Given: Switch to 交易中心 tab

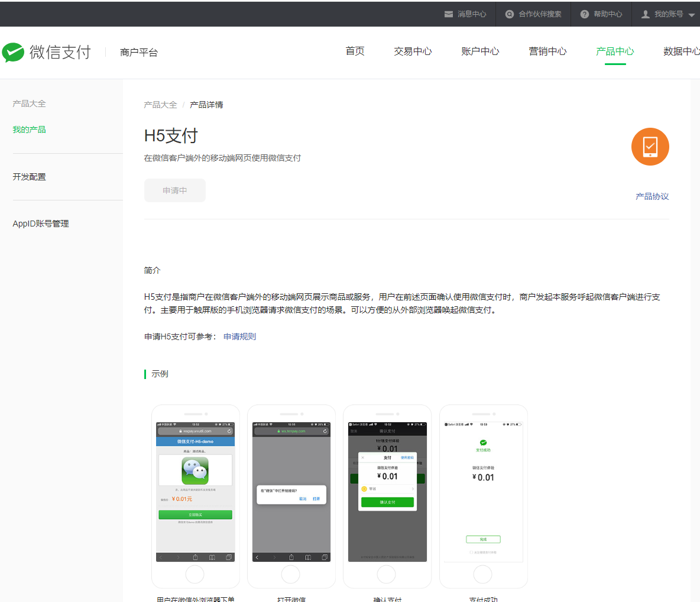Looking at the screenshot, I should click(x=413, y=51).
